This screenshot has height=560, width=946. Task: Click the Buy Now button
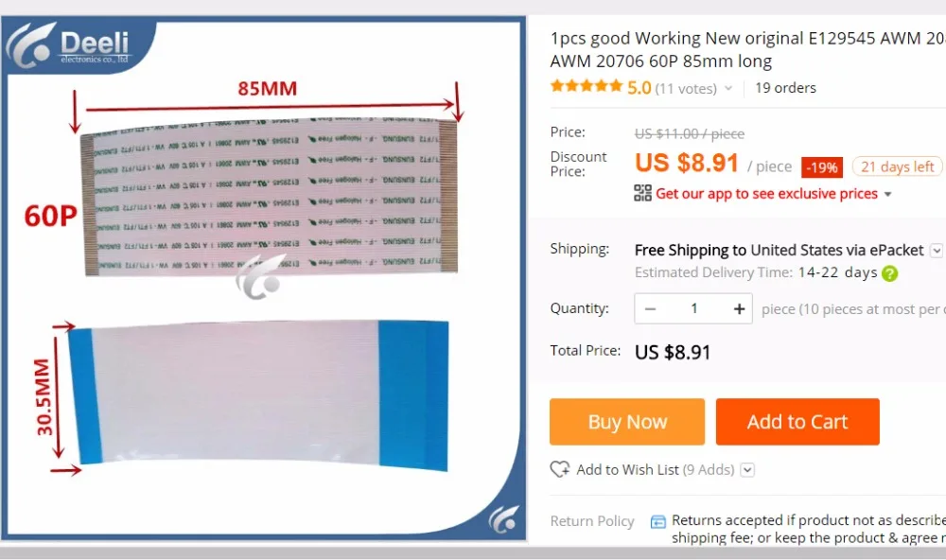[x=627, y=421]
